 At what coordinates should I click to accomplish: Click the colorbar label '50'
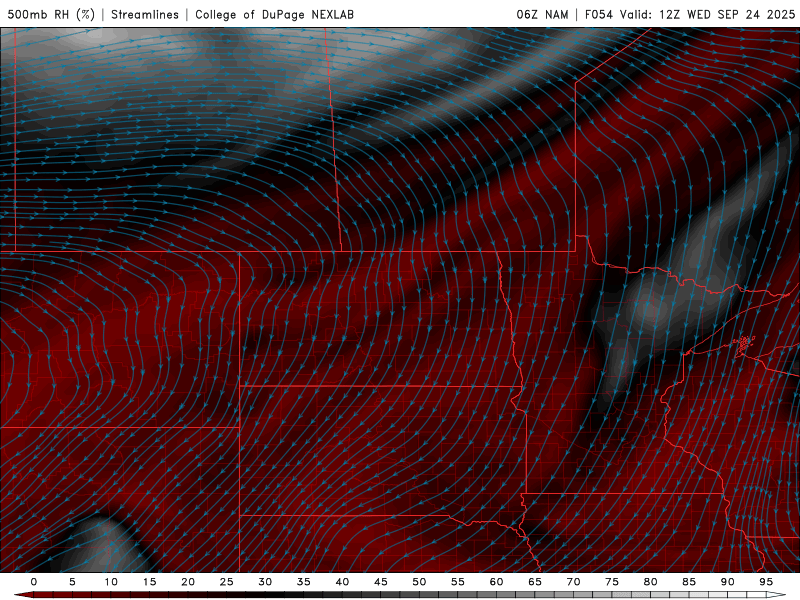pyautogui.click(x=419, y=582)
